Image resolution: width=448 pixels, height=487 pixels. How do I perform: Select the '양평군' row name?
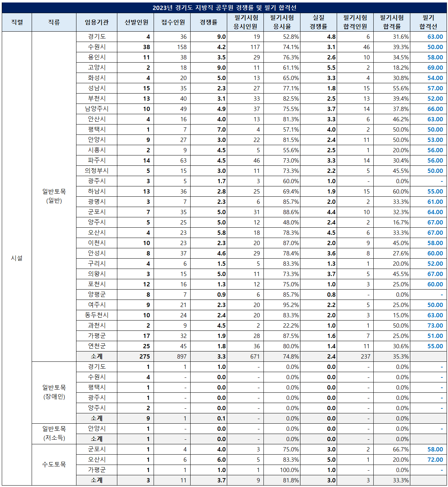[x=97, y=295]
